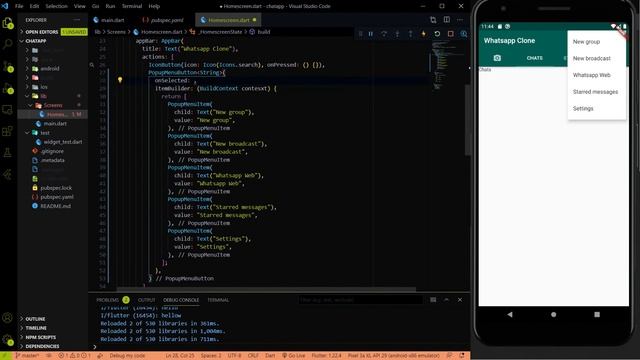Screen dimensions: 640x360
Task: Expand the NPM Scripts section
Action: [x=40, y=337]
